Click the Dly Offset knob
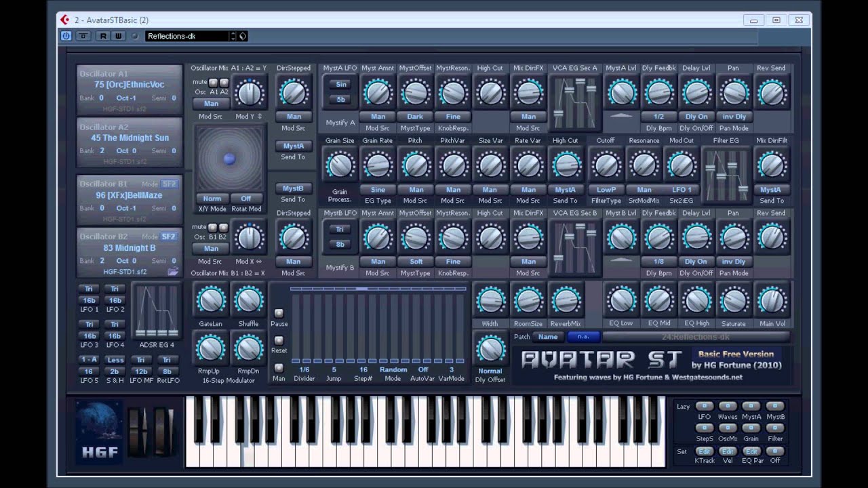 click(490, 350)
